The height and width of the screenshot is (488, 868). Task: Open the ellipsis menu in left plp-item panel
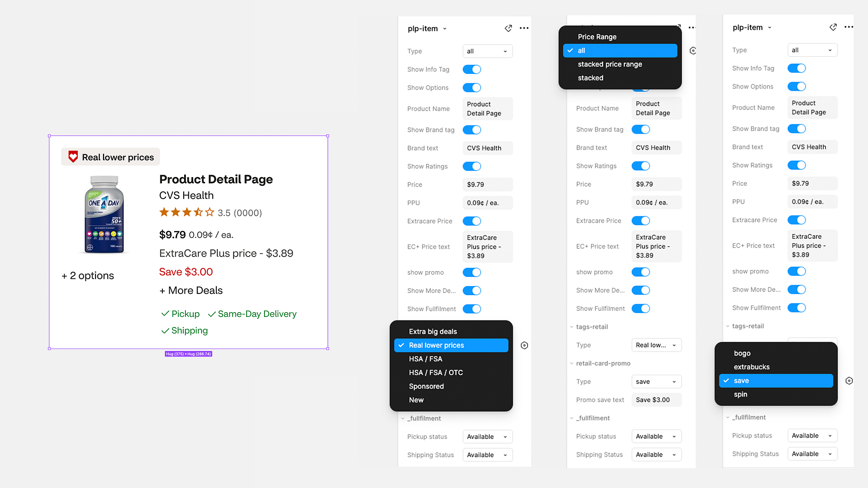pos(524,28)
